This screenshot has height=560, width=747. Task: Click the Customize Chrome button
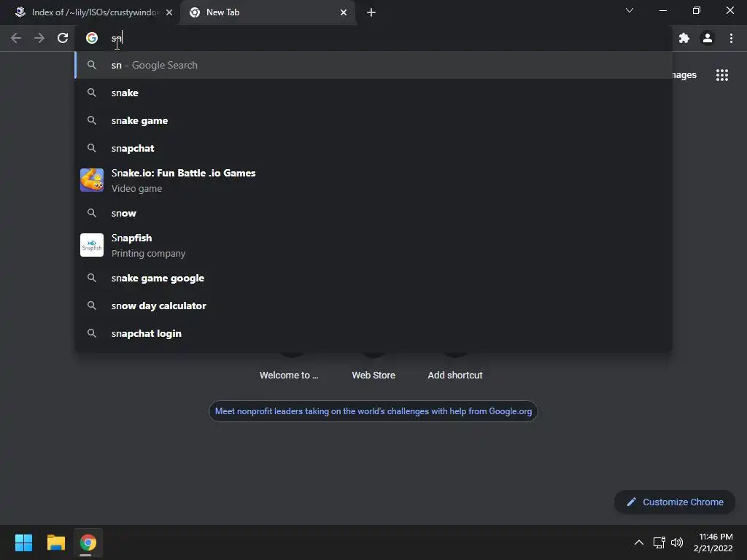point(675,502)
